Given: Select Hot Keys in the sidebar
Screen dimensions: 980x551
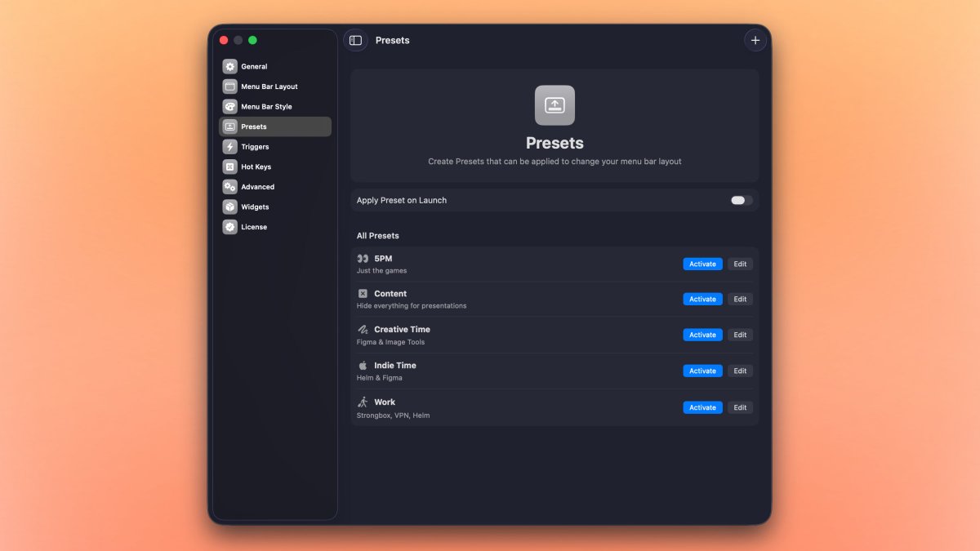Looking at the screenshot, I should point(275,167).
